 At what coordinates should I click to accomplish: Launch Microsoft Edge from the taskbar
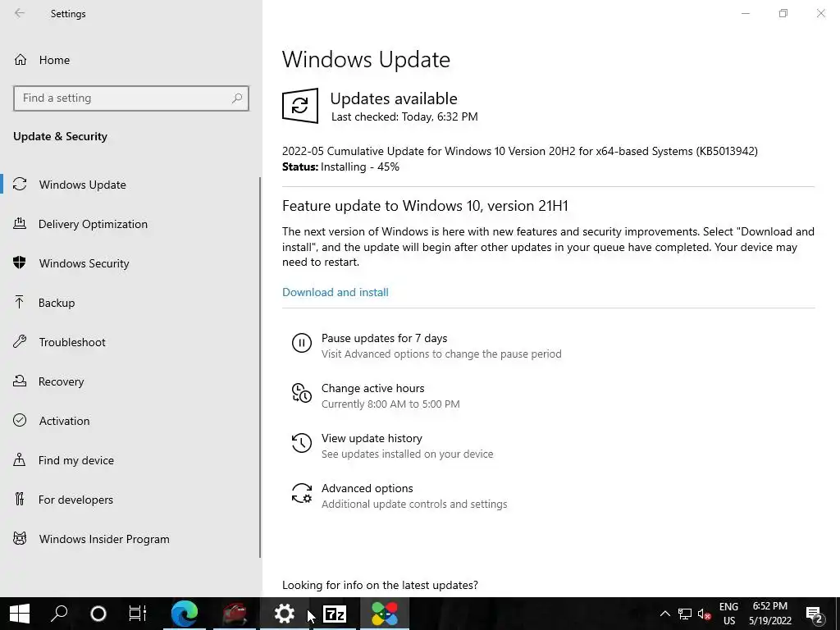[x=185, y=614]
